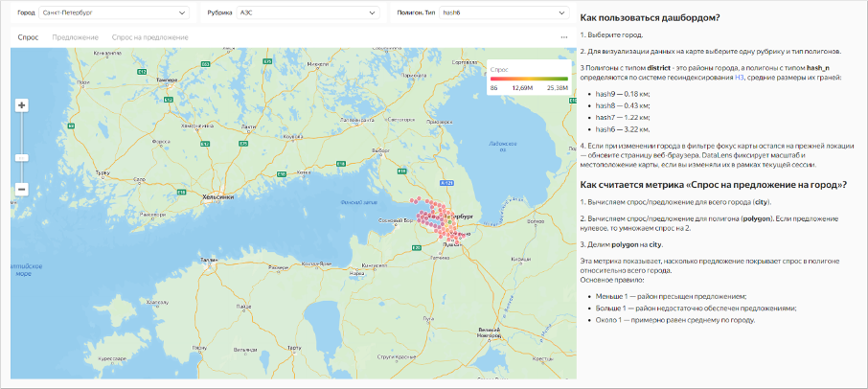
Task: Zoom in the map with plus button
Action: click(21, 104)
